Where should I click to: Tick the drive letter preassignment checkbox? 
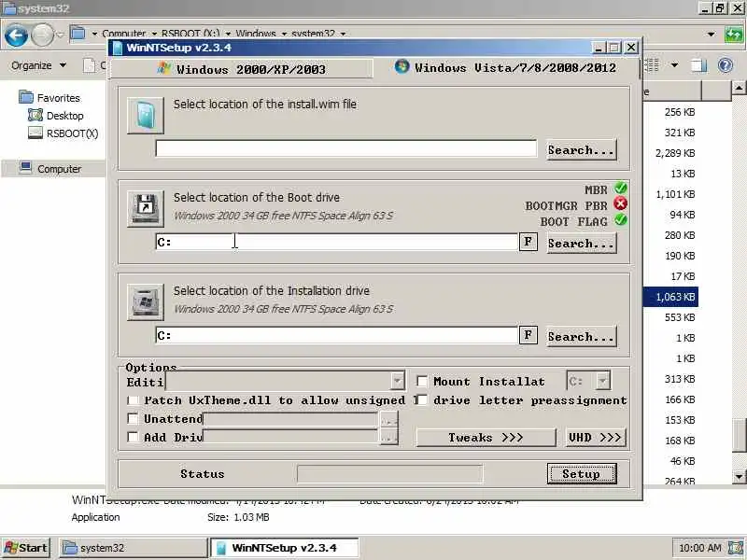[x=422, y=400]
